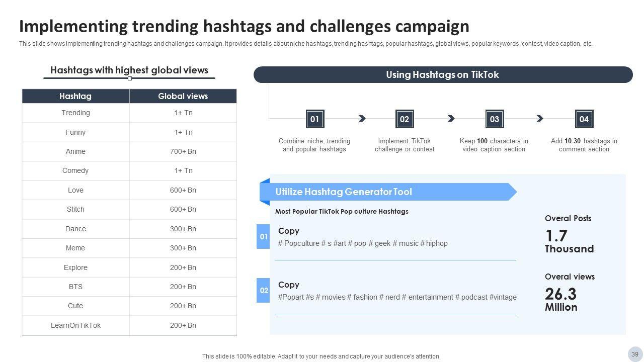Select the Global views column header
Image resolution: width=644 pixels, height=362 pixels.
[183, 96]
